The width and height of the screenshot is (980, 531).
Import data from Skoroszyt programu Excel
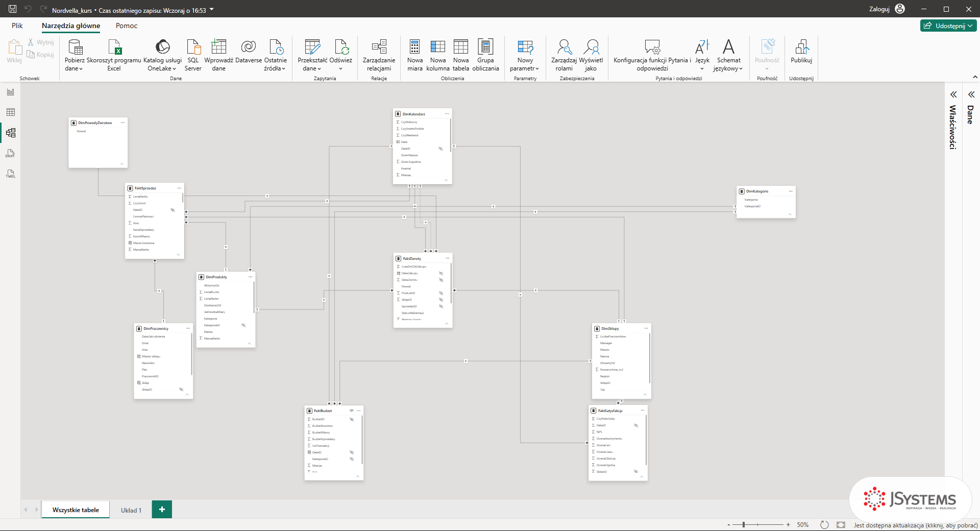tap(114, 55)
